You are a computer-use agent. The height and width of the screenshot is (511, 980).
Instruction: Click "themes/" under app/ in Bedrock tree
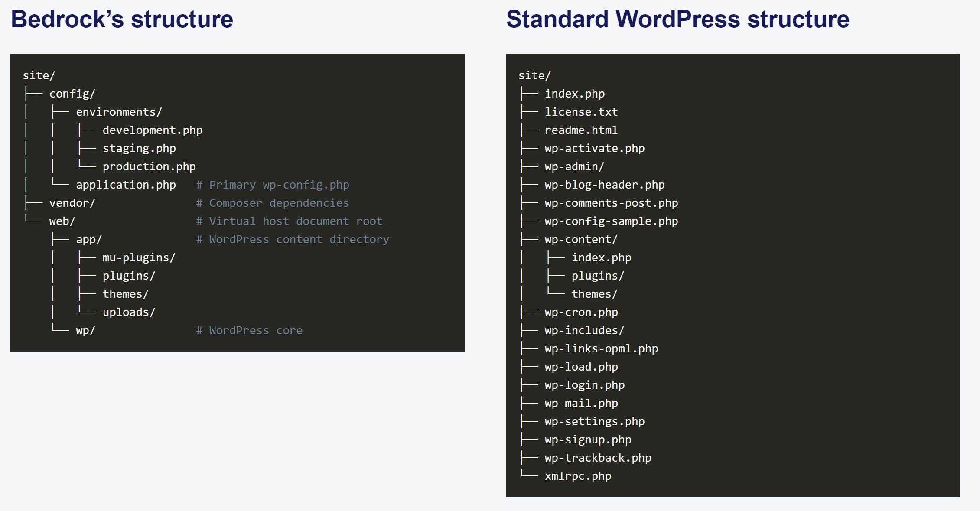[125, 294]
